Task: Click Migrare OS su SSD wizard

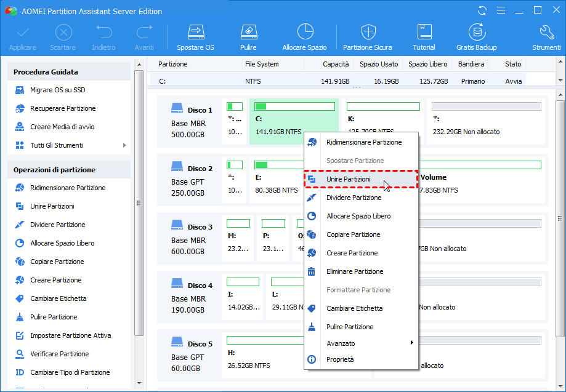Action: point(57,90)
